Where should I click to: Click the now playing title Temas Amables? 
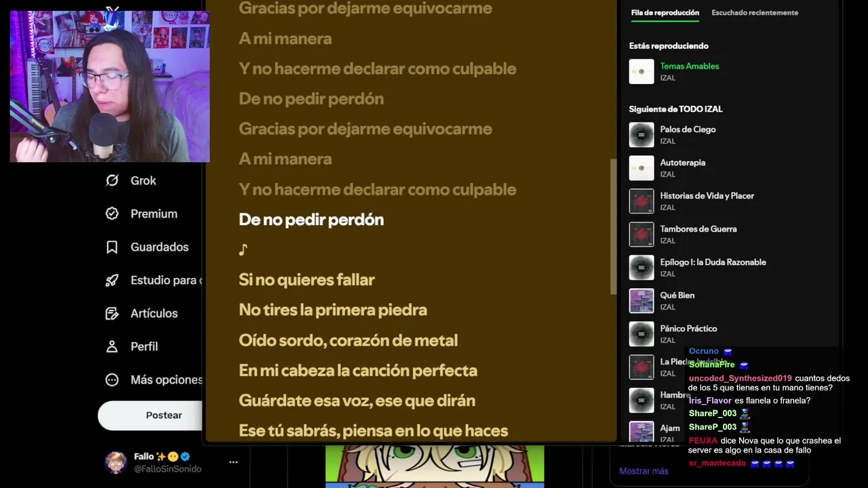click(690, 66)
